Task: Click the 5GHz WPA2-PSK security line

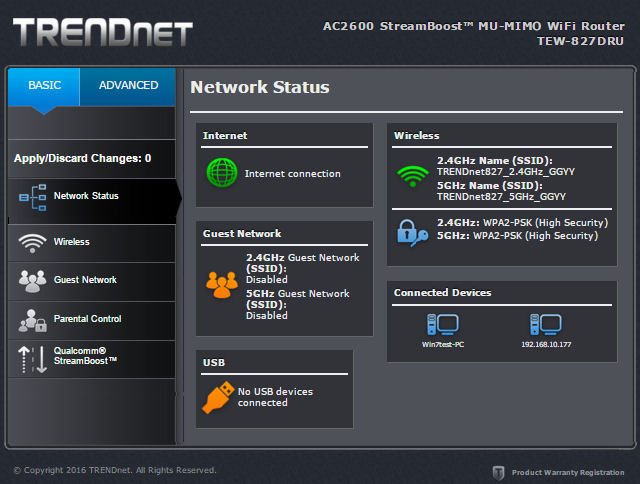Action: point(518,236)
